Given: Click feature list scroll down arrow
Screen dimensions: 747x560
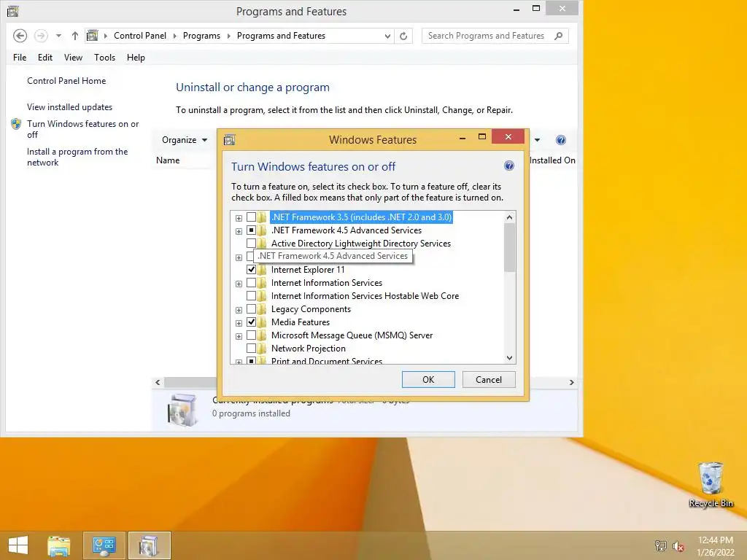Looking at the screenshot, I should tap(509, 357).
